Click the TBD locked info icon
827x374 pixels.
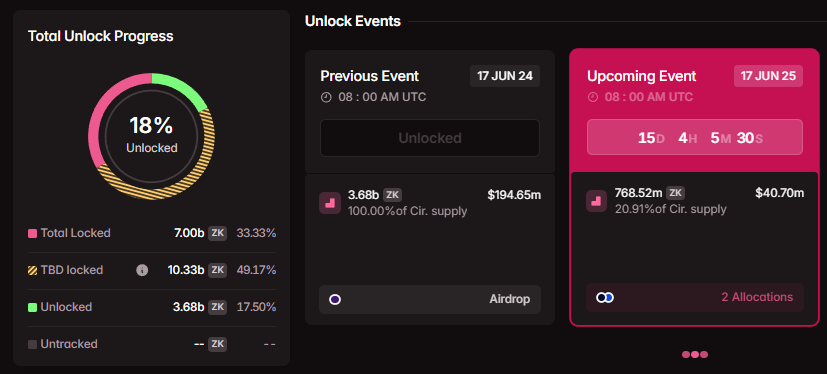pyautogui.click(x=142, y=270)
